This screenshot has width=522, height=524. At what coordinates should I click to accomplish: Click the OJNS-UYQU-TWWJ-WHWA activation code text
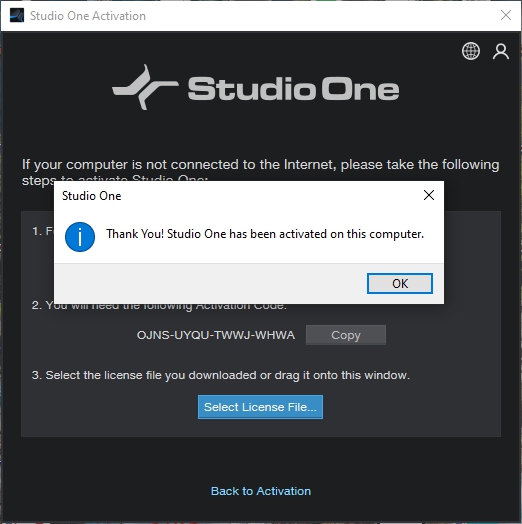[216, 335]
